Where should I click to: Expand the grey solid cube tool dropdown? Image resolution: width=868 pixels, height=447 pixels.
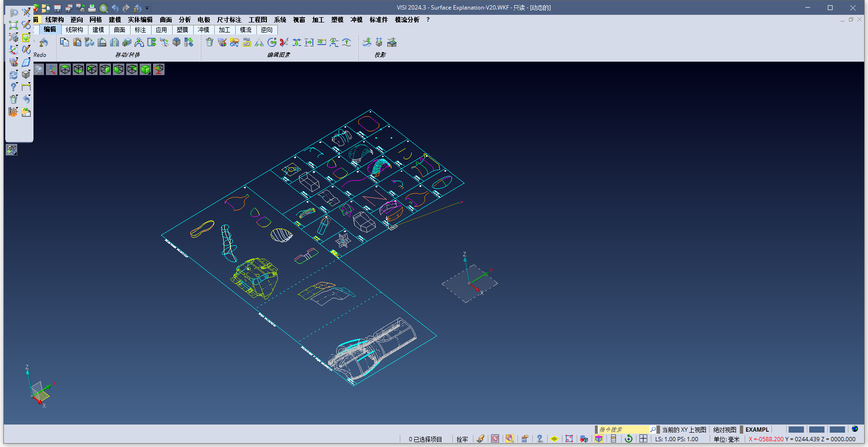pos(26,75)
